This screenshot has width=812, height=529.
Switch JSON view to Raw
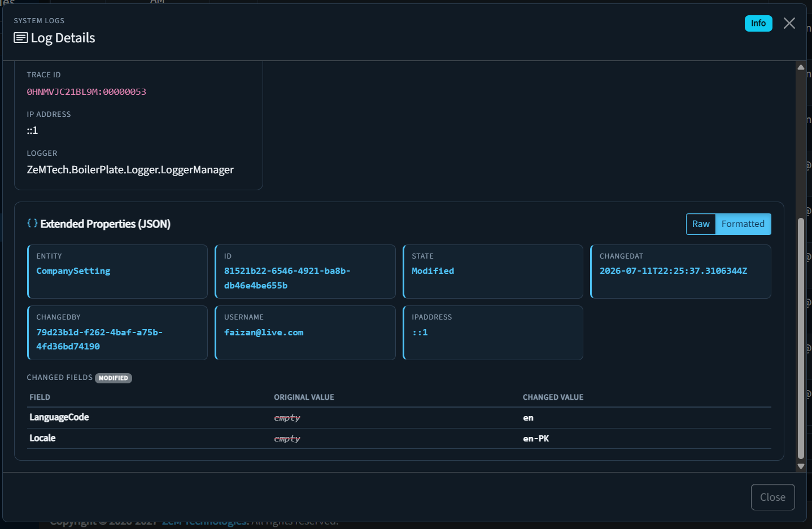coord(701,224)
